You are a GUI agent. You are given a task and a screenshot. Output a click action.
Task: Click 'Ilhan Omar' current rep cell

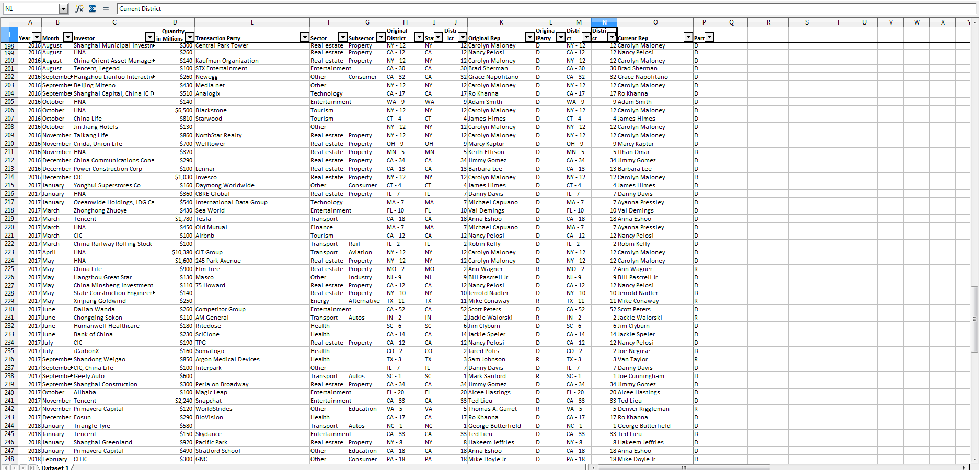tap(655, 152)
